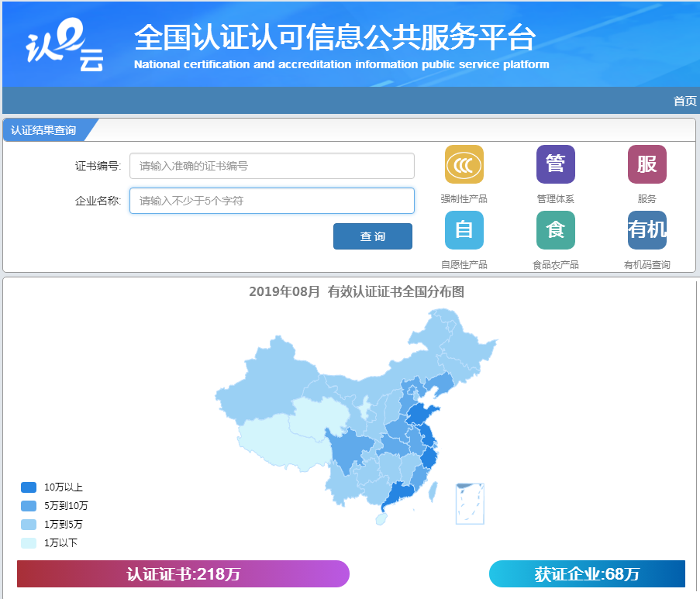
Task: Click the 服务 label text
Action: coord(647,198)
